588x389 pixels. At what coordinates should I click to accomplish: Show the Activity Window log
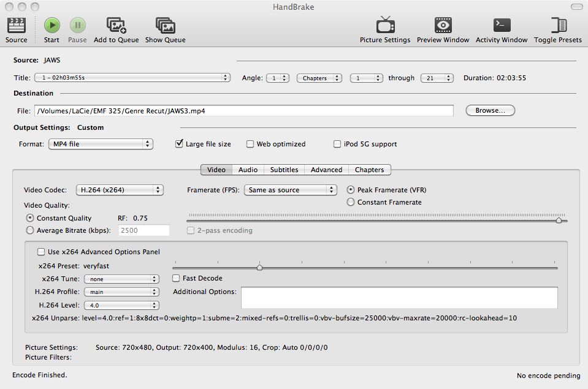pos(502,26)
